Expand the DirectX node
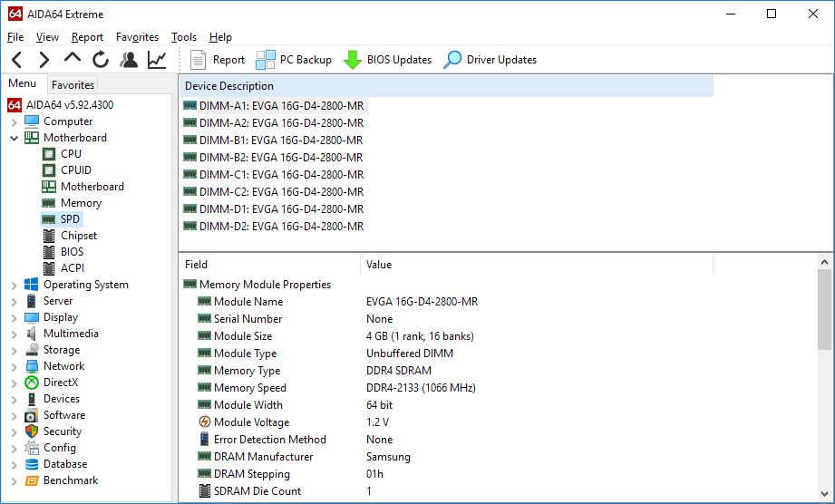Viewport: 835px width, 504px height. (x=15, y=383)
